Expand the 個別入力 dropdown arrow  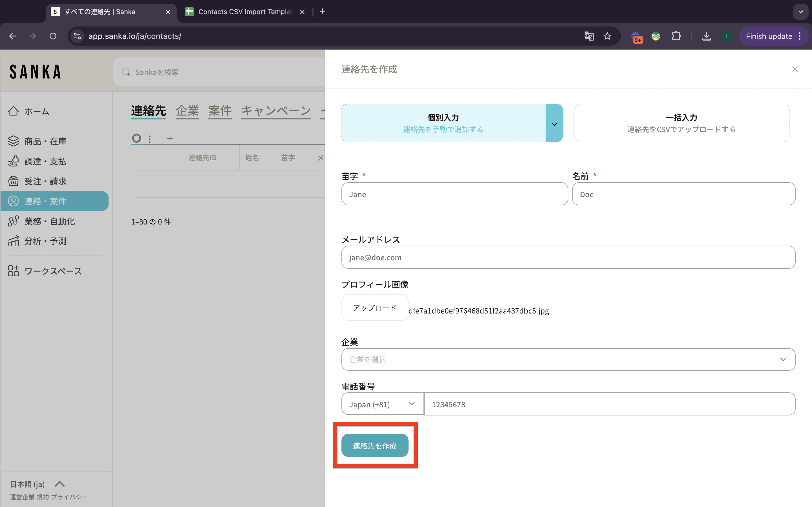(x=554, y=124)
